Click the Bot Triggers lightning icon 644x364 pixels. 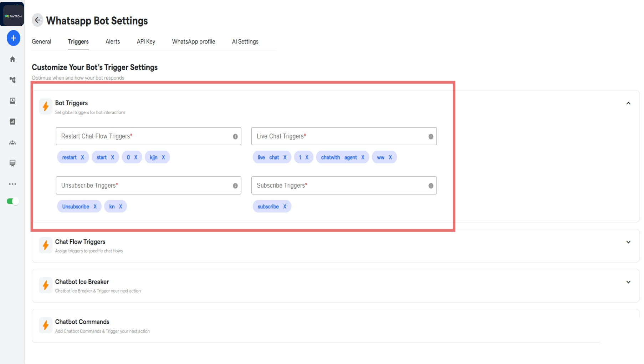46,106
